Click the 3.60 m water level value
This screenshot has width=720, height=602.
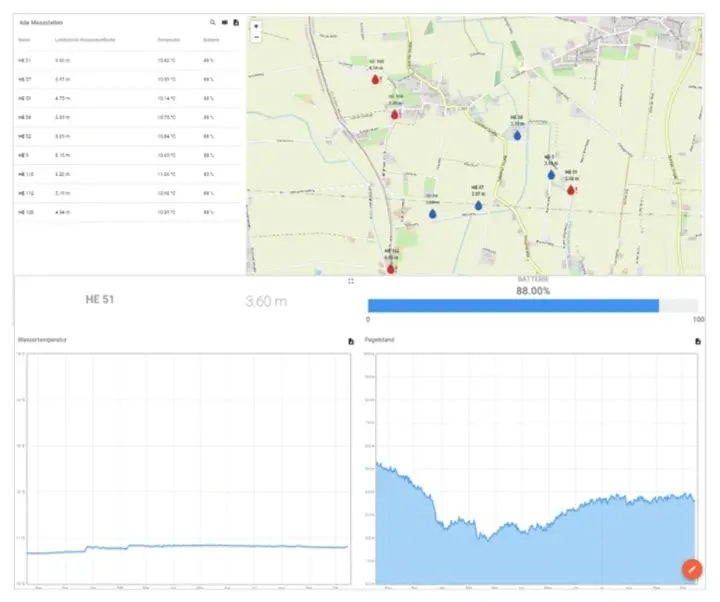(266, 301)
